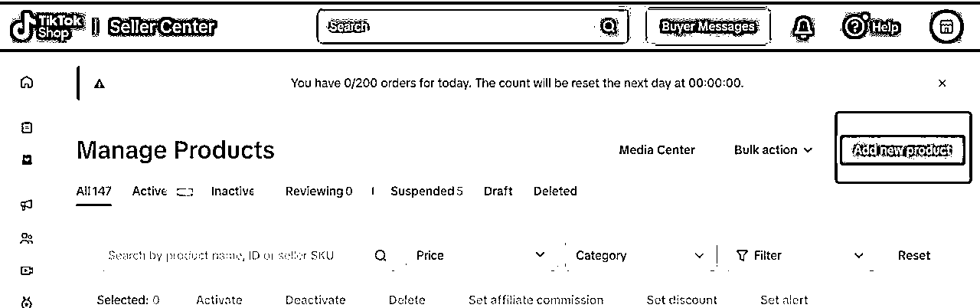Switch to the Suspended products tab
This screenshot has height=308, width=980.
[426, 192]
